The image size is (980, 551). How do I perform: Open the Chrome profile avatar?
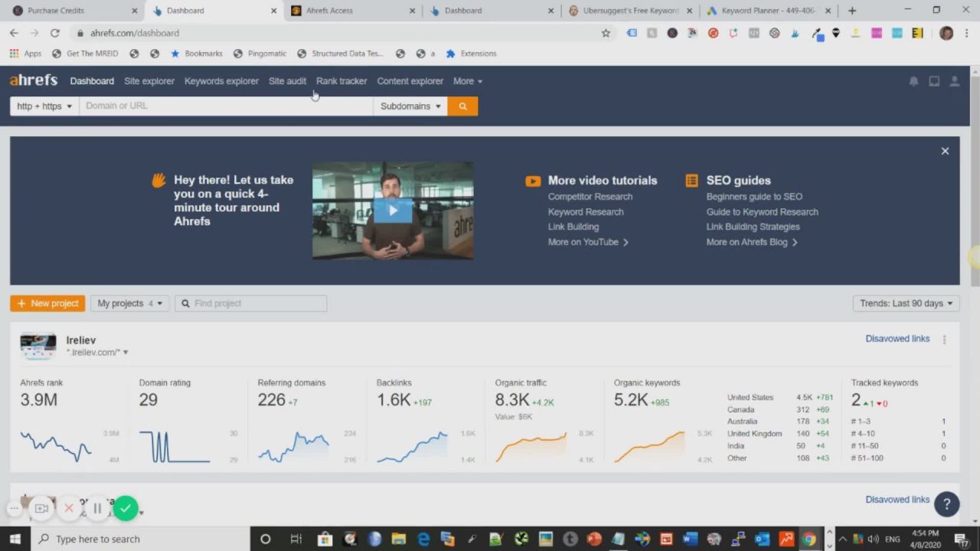pyautogui.click(x=946, y=33)
